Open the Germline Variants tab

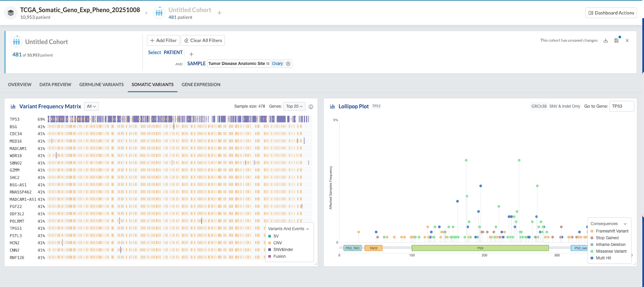pyautogui.click(x=101, y=85)
